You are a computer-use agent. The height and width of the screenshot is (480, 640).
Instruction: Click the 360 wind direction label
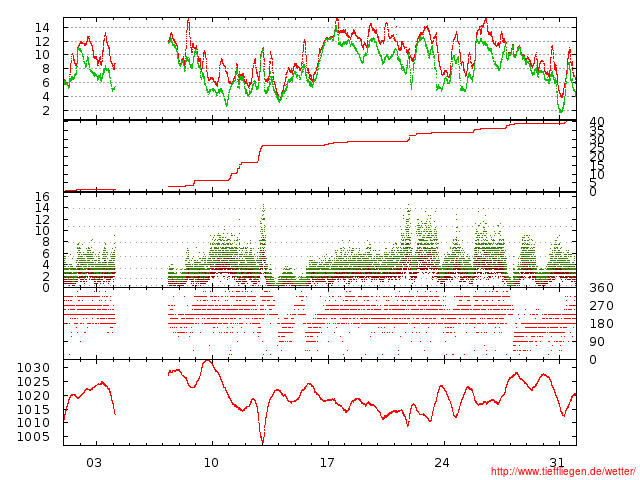601,288
